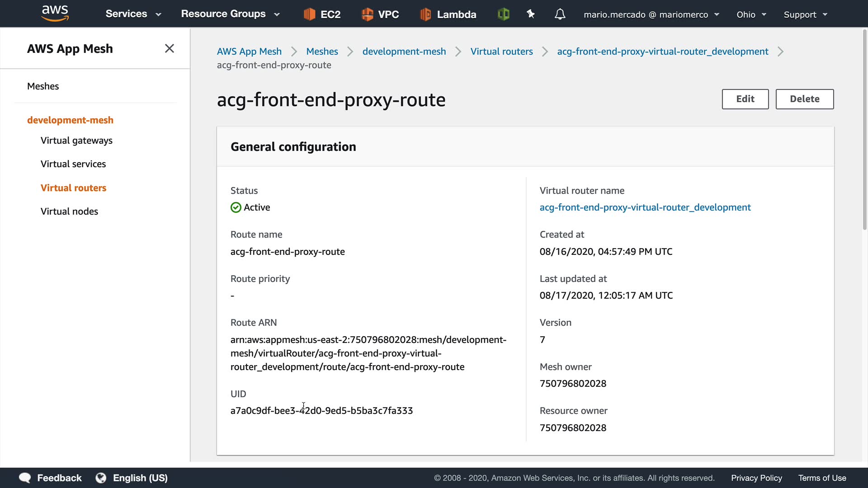Click the Edit button

(745, 99)
